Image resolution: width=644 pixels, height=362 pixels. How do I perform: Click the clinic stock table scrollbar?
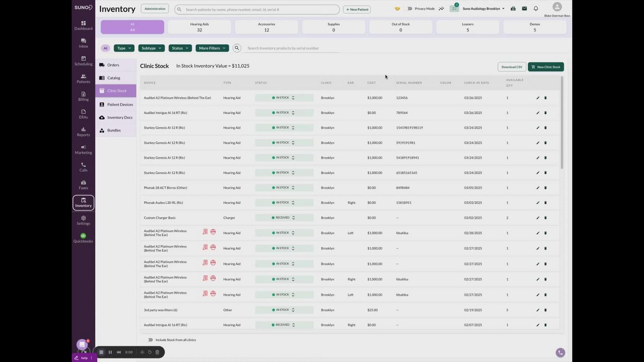click(561, 123)
